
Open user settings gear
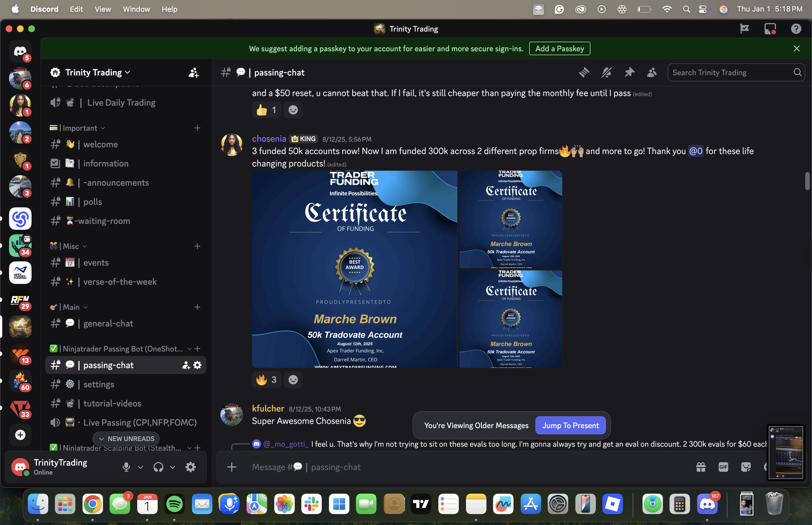[x=190, y=467]
